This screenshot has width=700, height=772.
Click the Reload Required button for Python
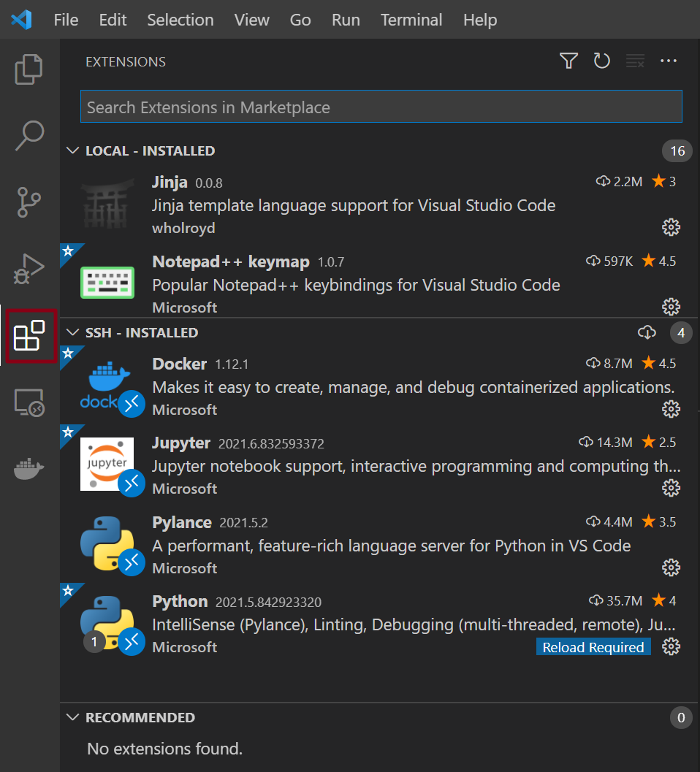593,647
